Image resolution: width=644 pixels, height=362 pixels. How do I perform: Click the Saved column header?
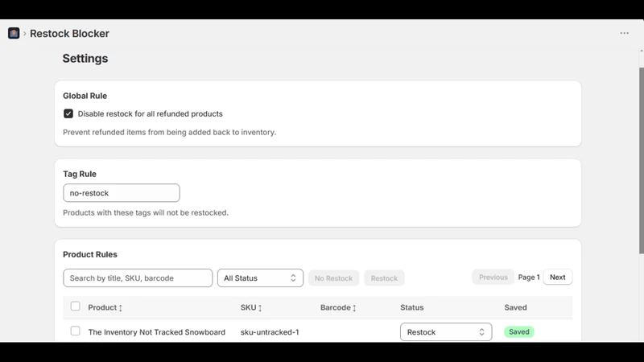(x=515, y=307)
